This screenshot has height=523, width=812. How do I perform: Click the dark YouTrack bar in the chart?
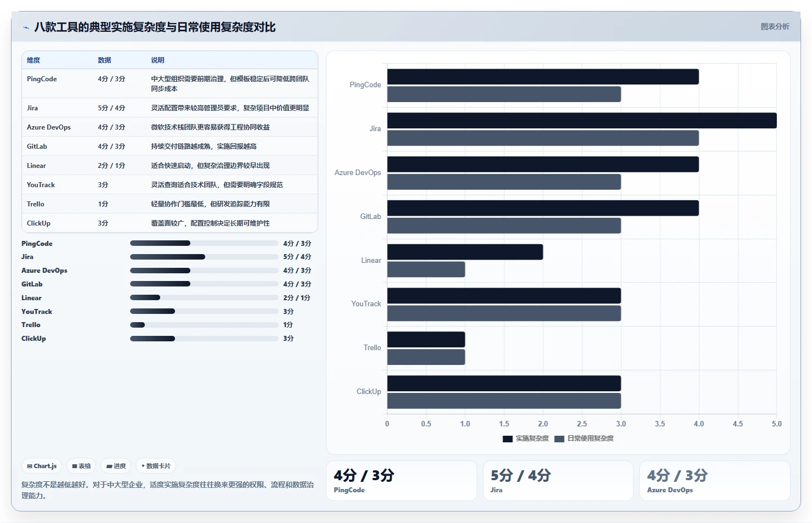[x=504, y=296]
